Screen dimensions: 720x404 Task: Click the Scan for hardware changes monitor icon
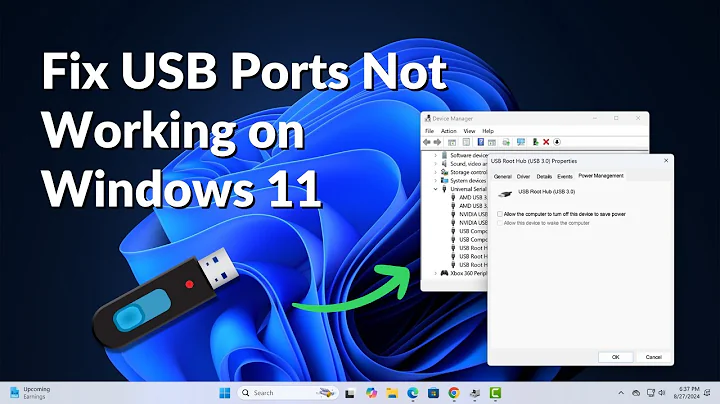521,142
